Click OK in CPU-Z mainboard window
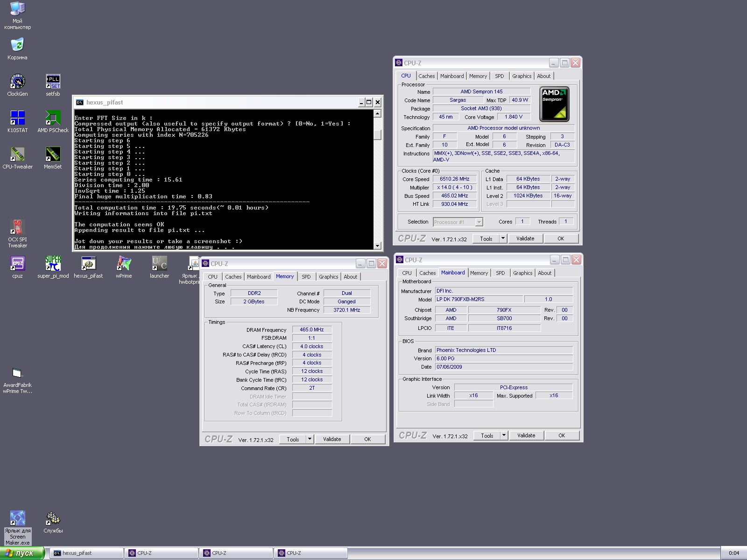 pos(562,435)
